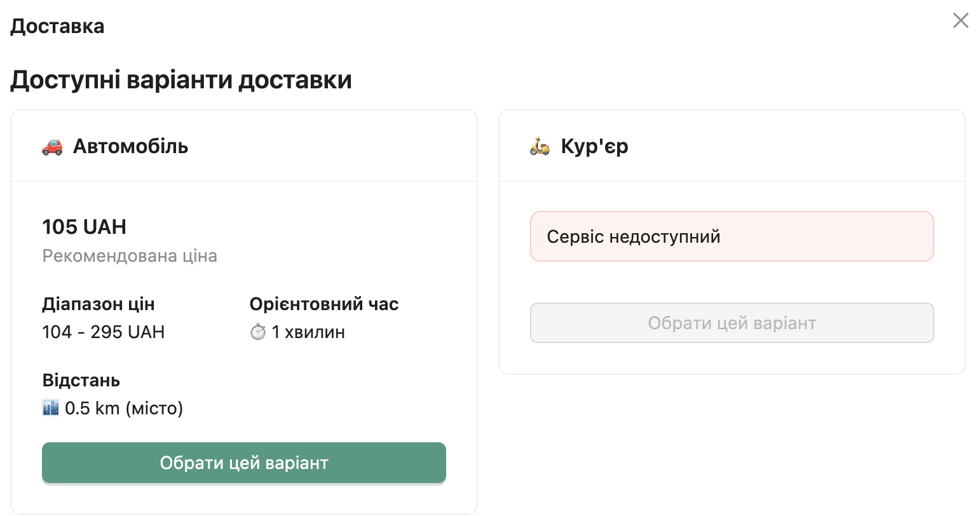Image resolution: width=980 pixels, height=516 pixels.
Task: Close the Доставка dialog
Action: coord(960,21)
